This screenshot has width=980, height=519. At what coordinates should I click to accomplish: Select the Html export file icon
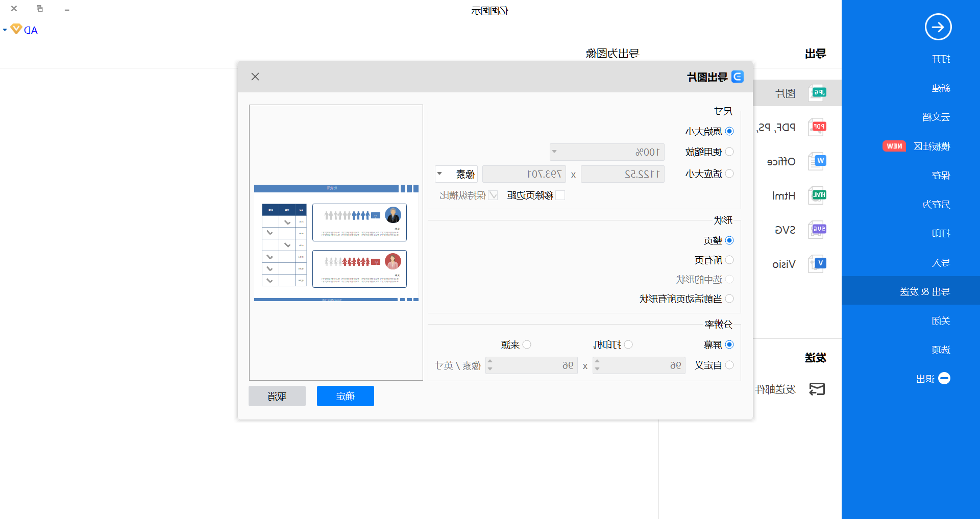[818, 195]
